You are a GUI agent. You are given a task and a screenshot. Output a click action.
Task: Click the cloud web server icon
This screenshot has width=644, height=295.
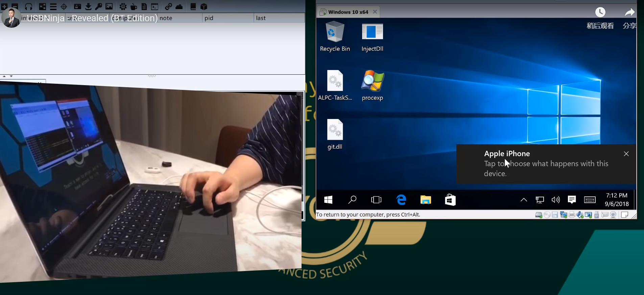[179, 6]
